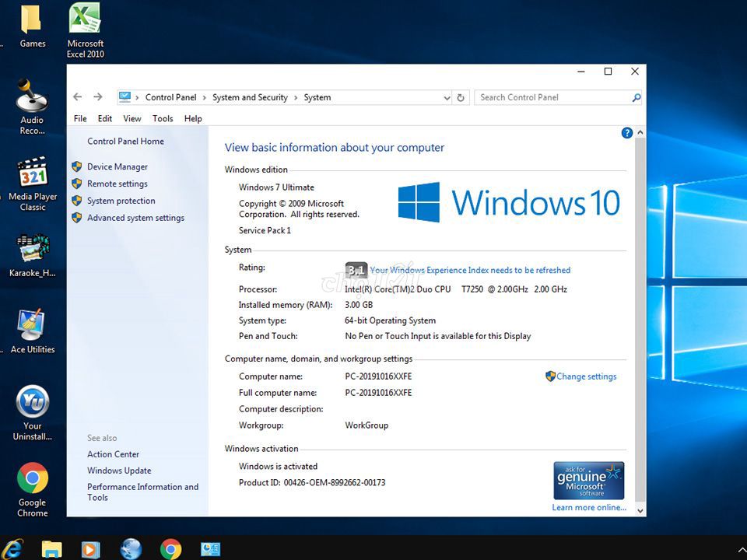
Task: Open Chrome from the taskbar
Action: pyautogui.click(x=170, y=548)
